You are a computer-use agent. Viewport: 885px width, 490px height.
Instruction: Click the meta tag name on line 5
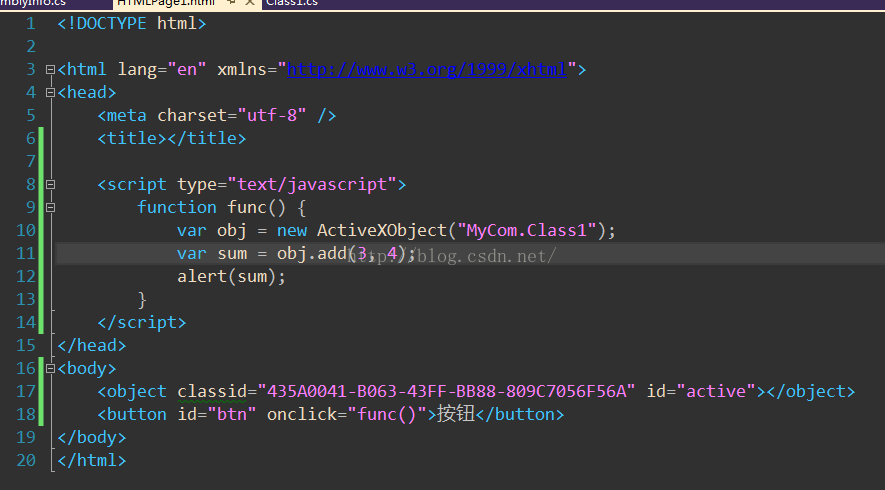pyautogui.click(x=127, y=115)
